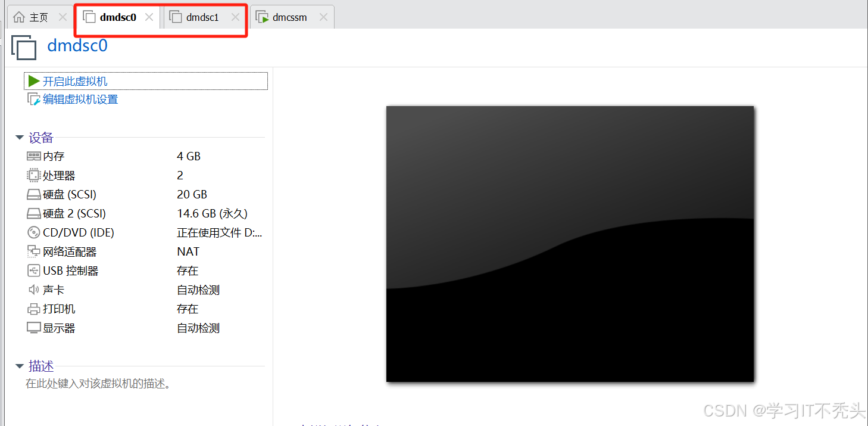
Task: Click the 正在使用文件 D: value
Action: point(220,232)
